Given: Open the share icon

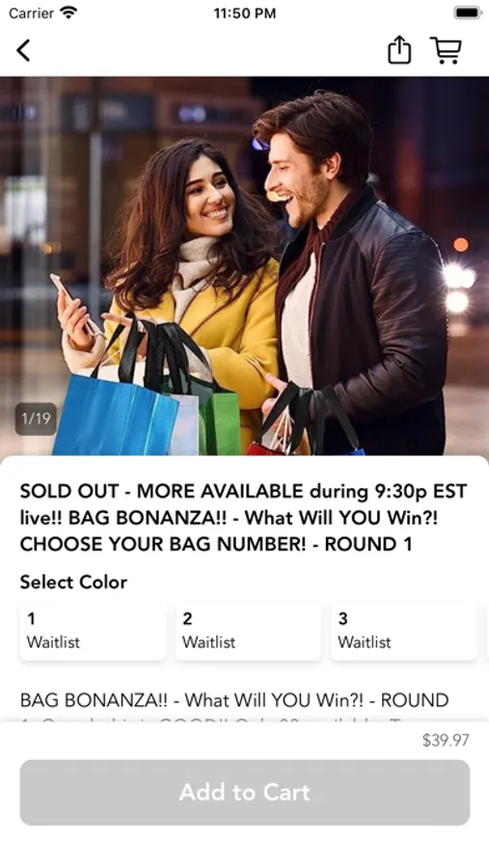Looking at the screenshot, I should click(398, 50).
